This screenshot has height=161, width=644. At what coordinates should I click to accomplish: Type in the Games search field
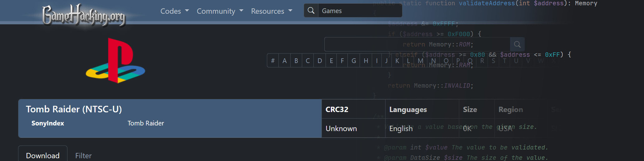(x=360, y=11)
